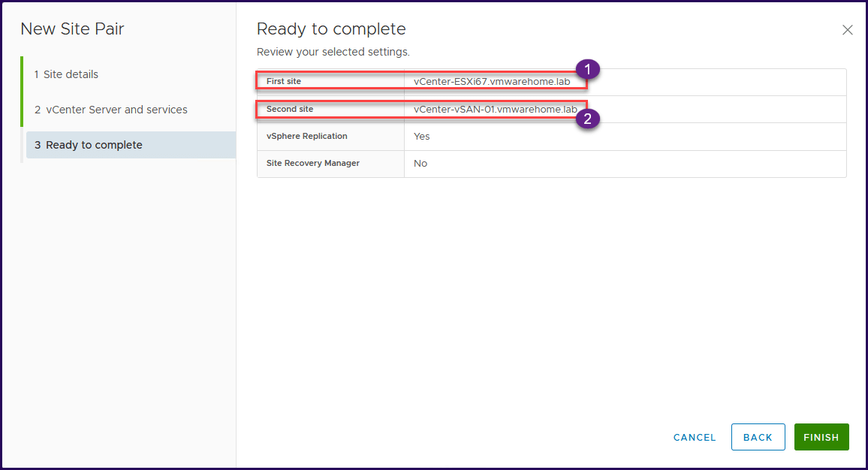This screenshot has width=868, height=470.
Task: Cancel the New Site Pair wizard
Action: 695,437
